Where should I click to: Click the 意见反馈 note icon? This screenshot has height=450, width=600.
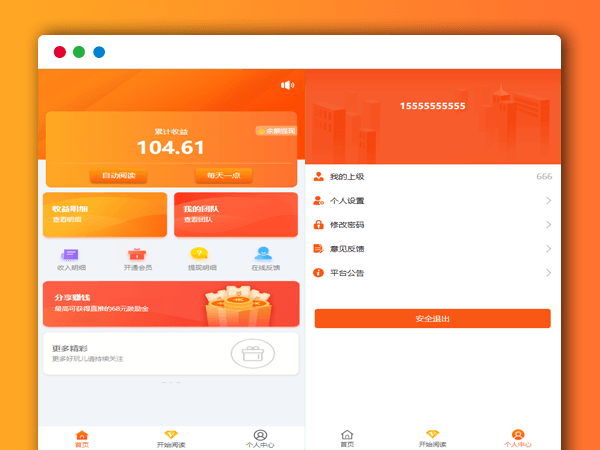tap(319, 249)
